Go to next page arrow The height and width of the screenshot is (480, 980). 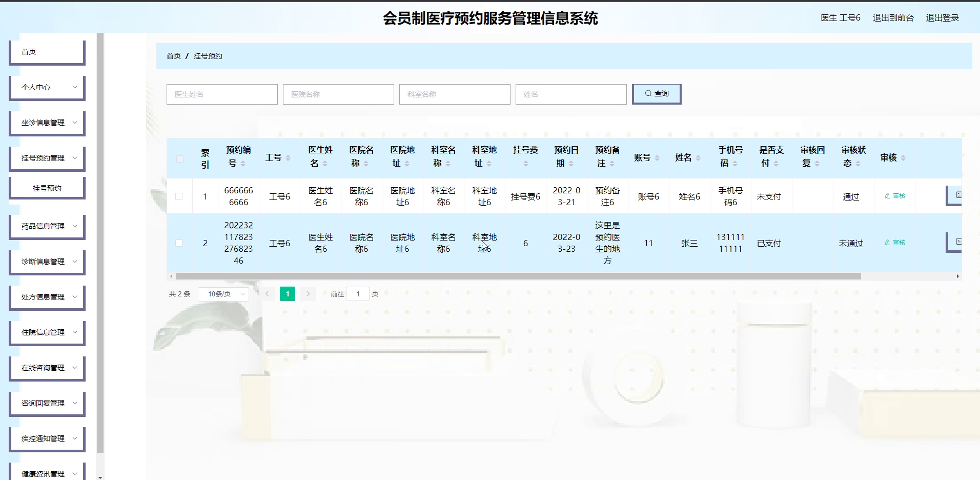click(x=308, y=294)
